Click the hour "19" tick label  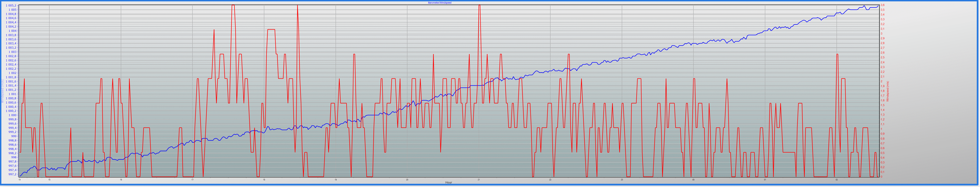click(x=335, y=180)
